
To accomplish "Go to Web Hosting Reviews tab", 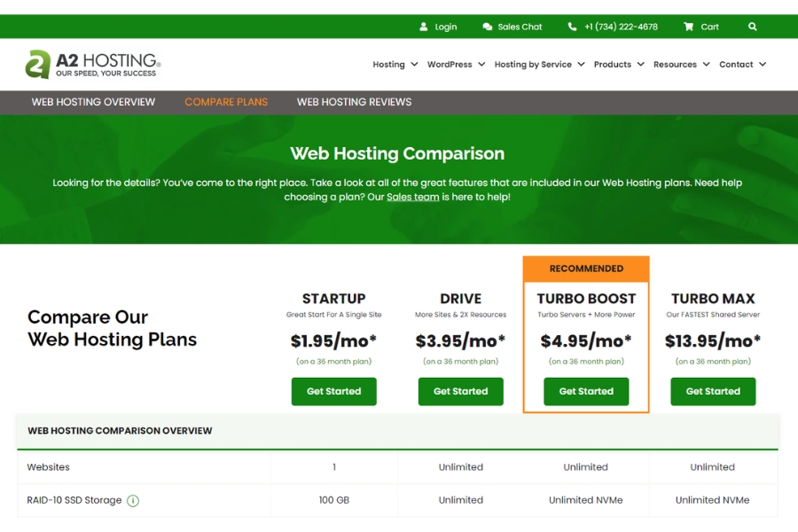I will point(354,102).
